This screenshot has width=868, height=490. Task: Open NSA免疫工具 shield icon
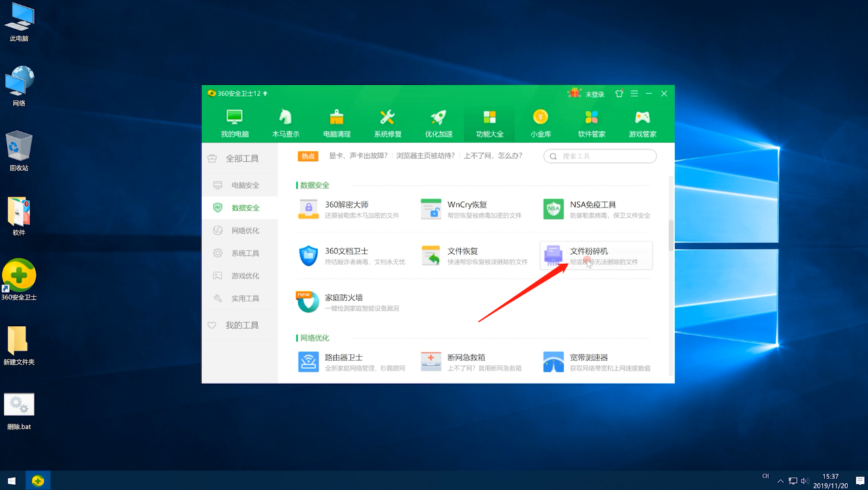(553, 209)
